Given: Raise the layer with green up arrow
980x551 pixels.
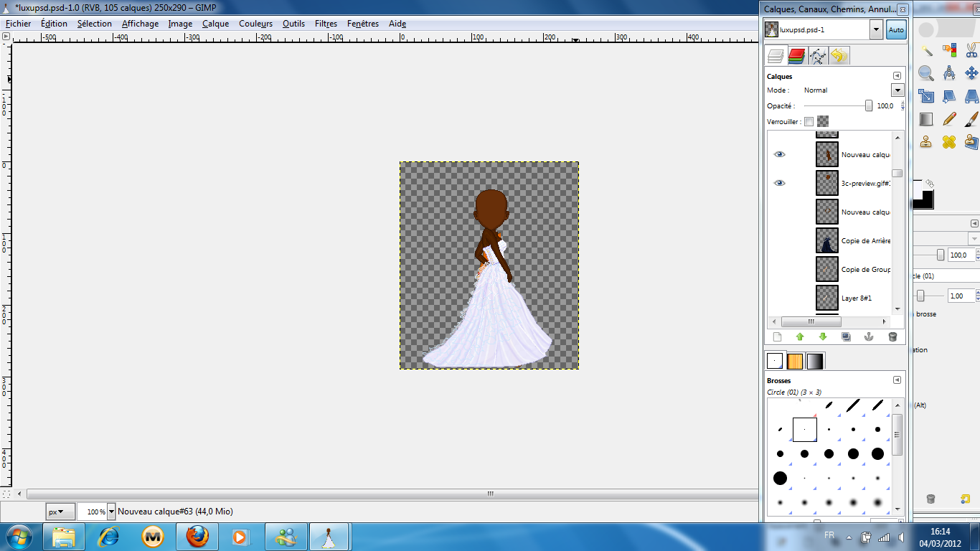Looking at the screenshot, I should (x=800, y=336).
